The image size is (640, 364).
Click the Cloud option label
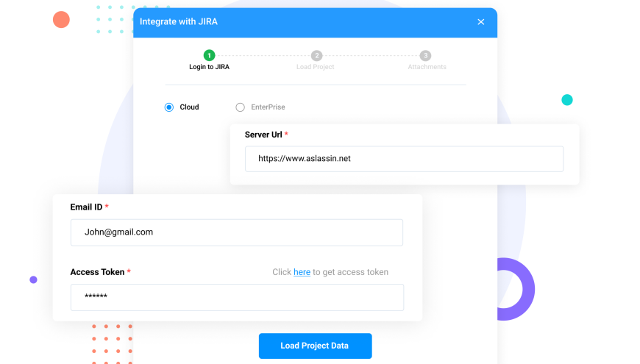tap(189, 107)
